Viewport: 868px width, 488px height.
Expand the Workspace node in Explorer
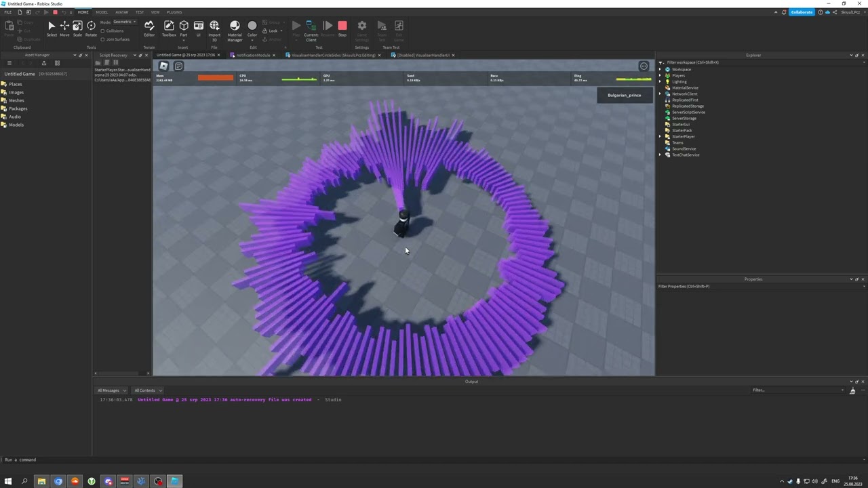[660, 69]
